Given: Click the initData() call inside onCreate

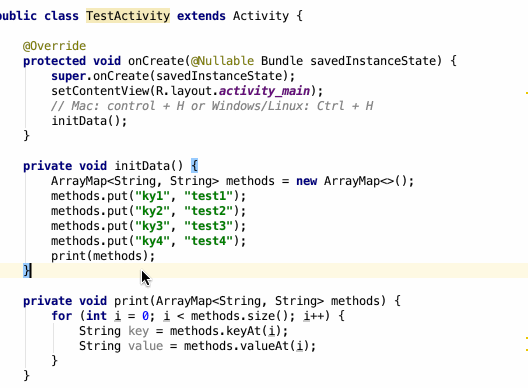Looking at the screenshot, I should click(89, 121).
